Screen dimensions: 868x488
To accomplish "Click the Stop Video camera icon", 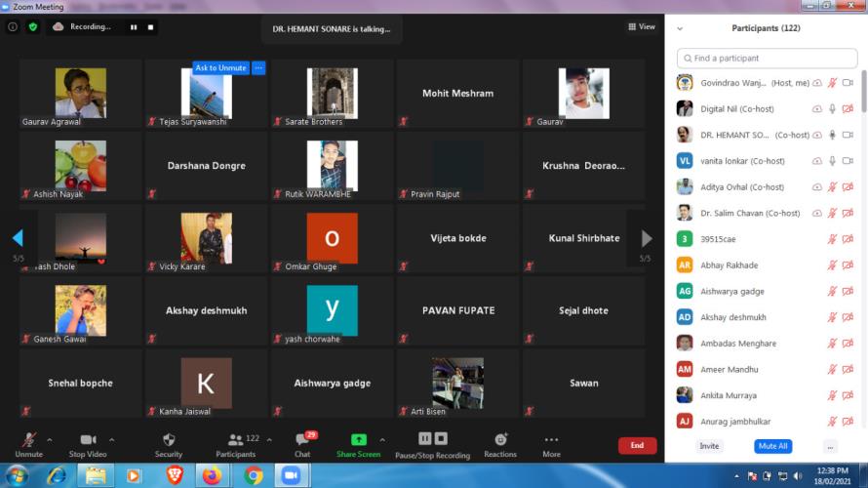I will click(88, 439).
